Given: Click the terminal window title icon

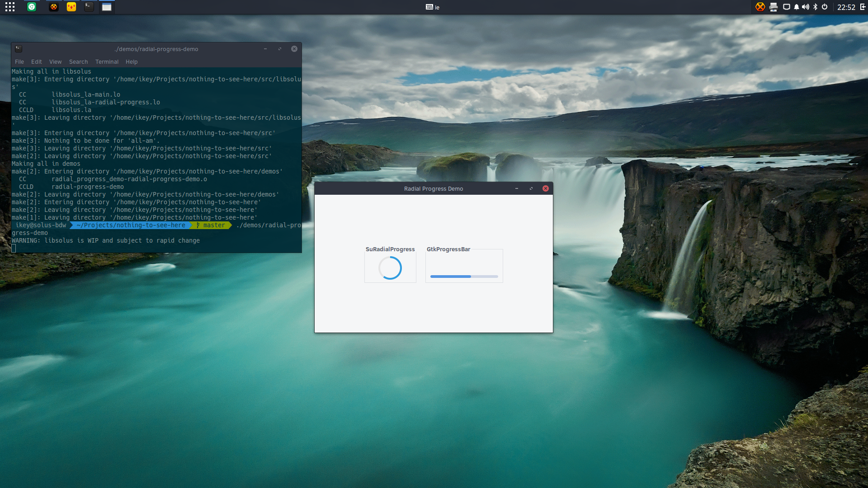Looking at the screenshot, I should (19, 49).
